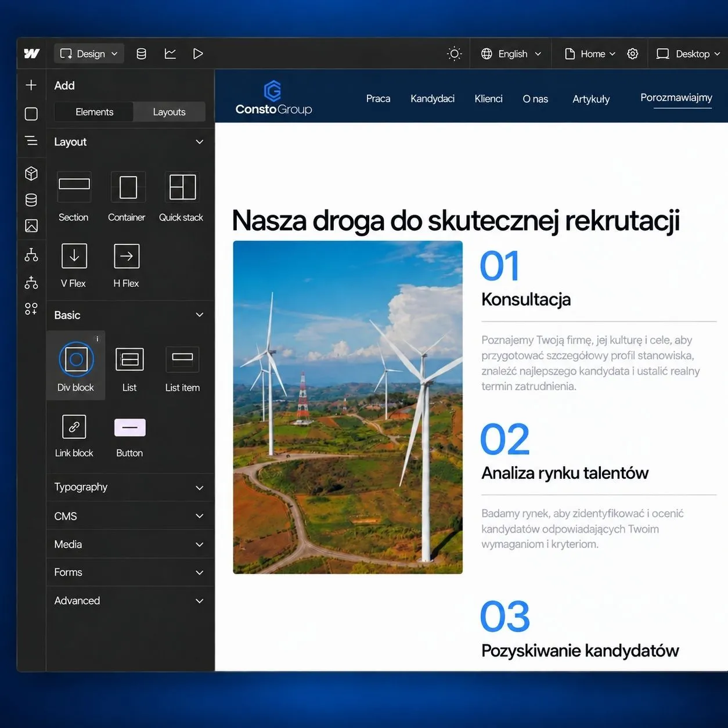
Task: Select the Quick stack element
Action: [x=181, y=196]
